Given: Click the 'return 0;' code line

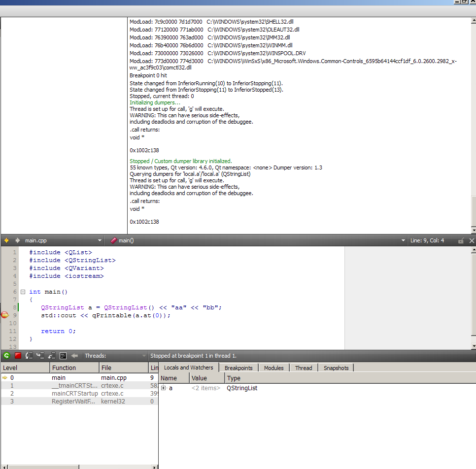Looking at the screenshot, I should (58, 331).
